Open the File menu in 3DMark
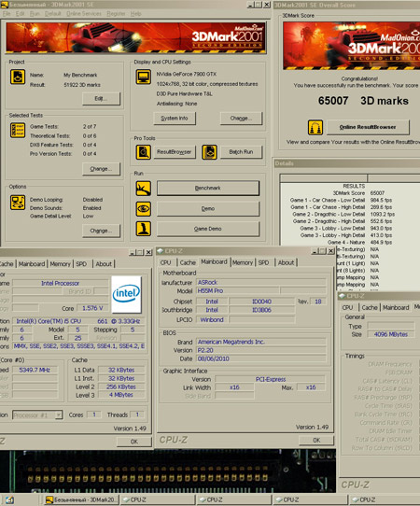This screenshot has height=506, width=420. point(7,14)
